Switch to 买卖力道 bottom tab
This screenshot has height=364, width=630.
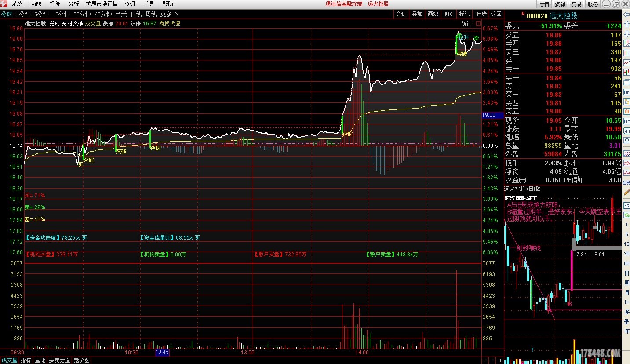coord(59,360)
